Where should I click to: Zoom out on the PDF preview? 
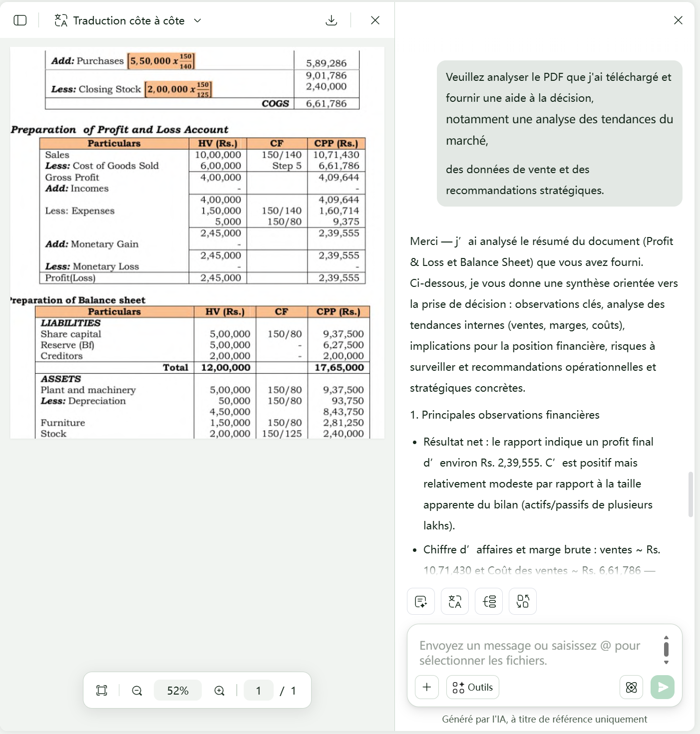[x=137, y=691]
